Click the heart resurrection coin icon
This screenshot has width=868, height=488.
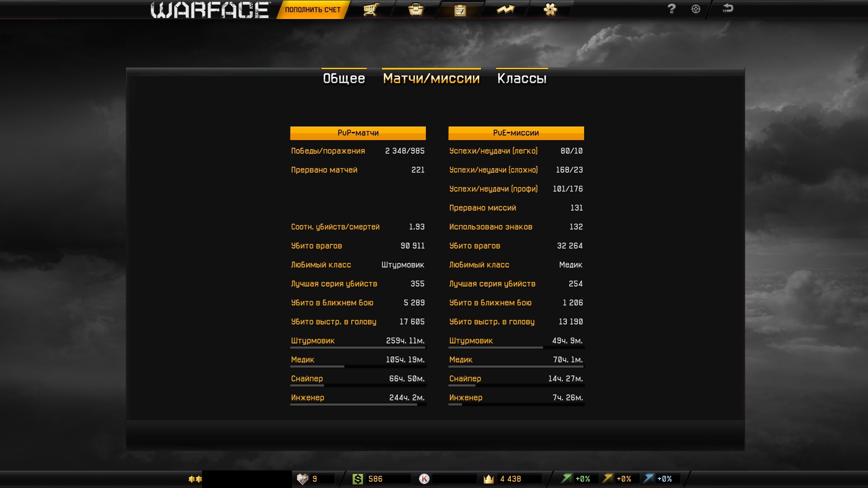pos(302,479)
